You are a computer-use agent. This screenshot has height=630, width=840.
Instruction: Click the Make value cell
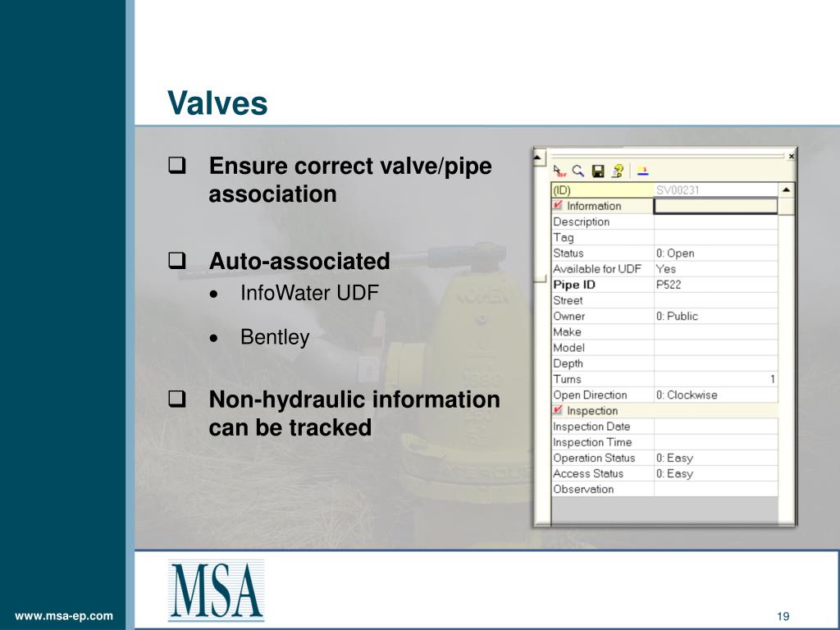[715, 332]
